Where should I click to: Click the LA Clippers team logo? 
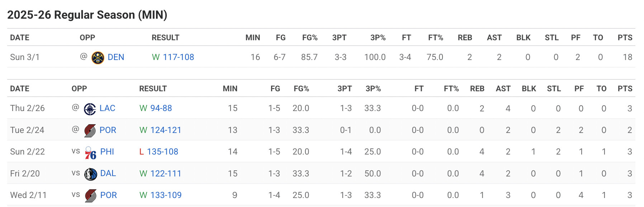point(90,109)
